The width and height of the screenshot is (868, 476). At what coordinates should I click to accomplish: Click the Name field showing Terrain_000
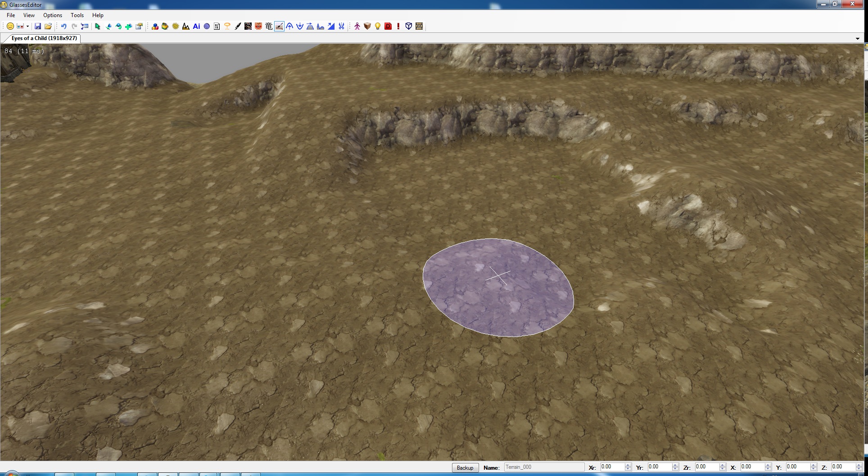[x=543, y=467]
